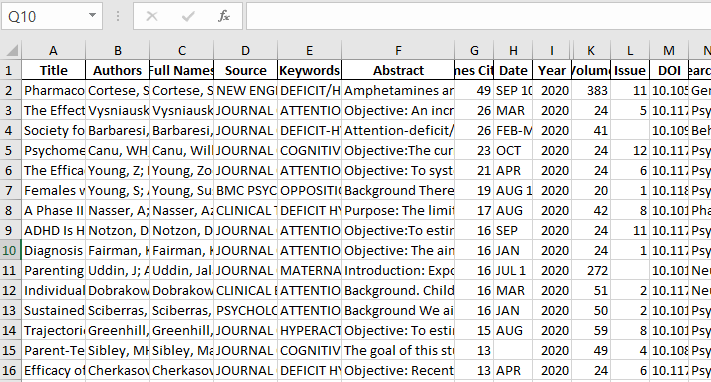The width and height of the screenshot is (711, 382).
Task: Select row 16 header
Action: pyautogui.click(x=10, y=370)
